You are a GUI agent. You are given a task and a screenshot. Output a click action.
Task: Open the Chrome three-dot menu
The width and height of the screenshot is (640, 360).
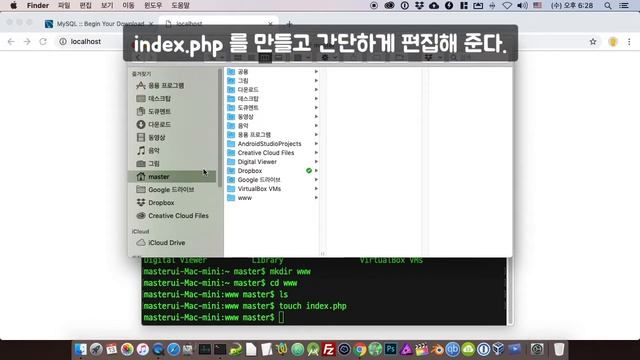pos(629,42)
